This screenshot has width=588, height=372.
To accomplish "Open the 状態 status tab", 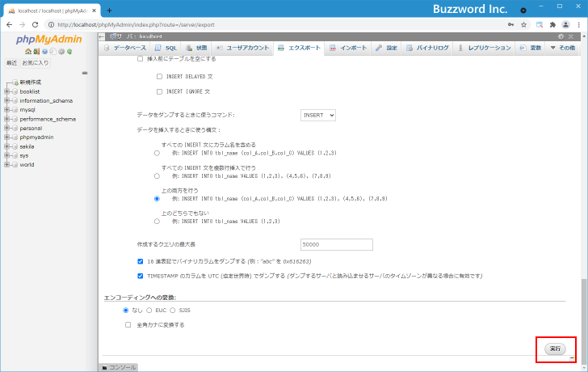I will [x=196, y=48].
